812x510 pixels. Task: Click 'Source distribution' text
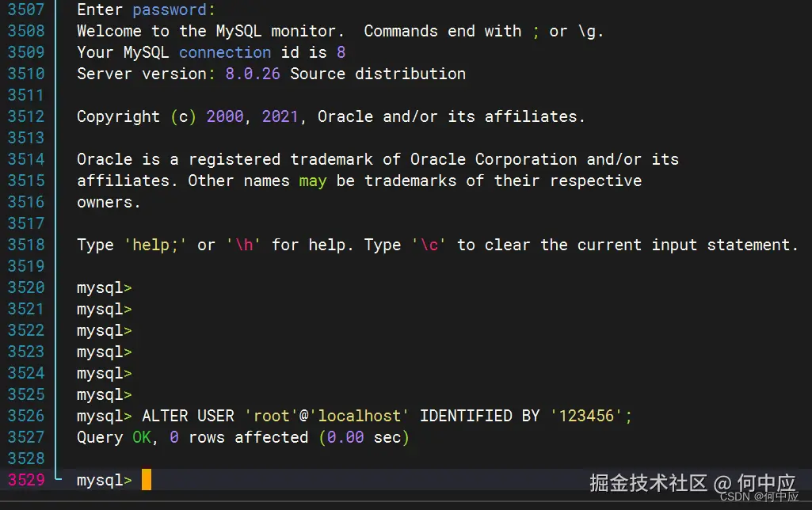click(378, 74)
